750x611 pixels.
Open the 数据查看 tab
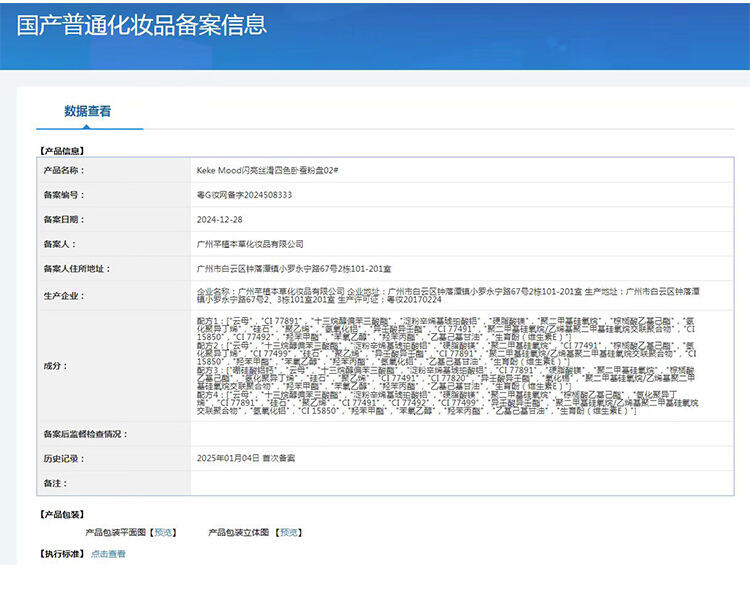pos(88,111)
